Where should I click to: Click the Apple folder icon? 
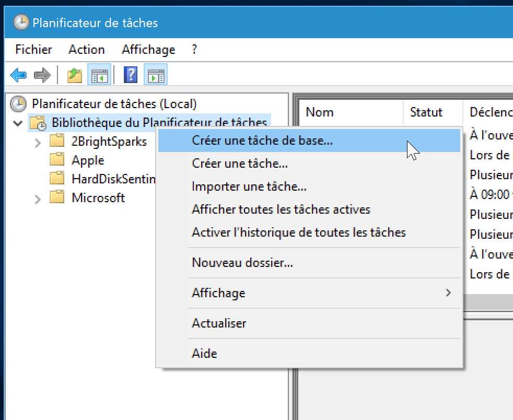[x=57, y=159]
